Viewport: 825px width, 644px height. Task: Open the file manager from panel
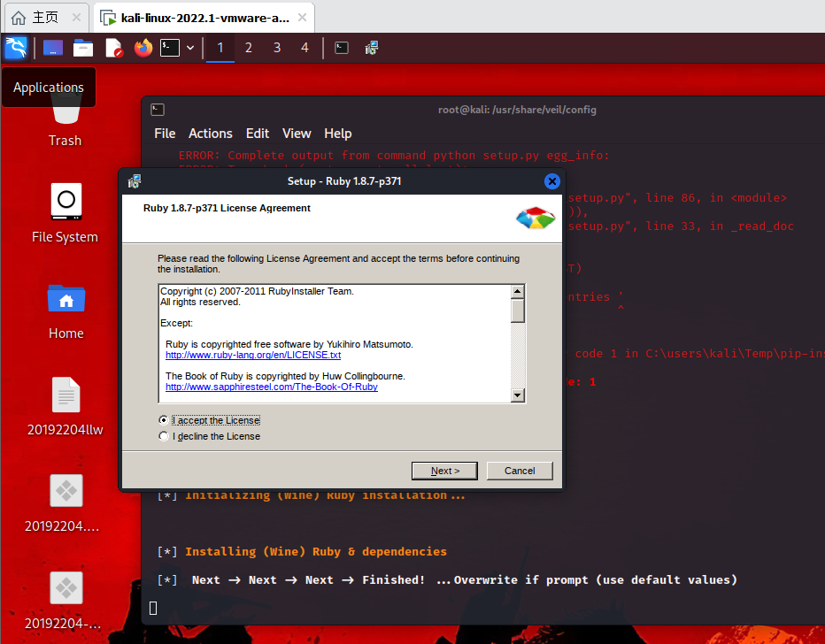[82, 48]
